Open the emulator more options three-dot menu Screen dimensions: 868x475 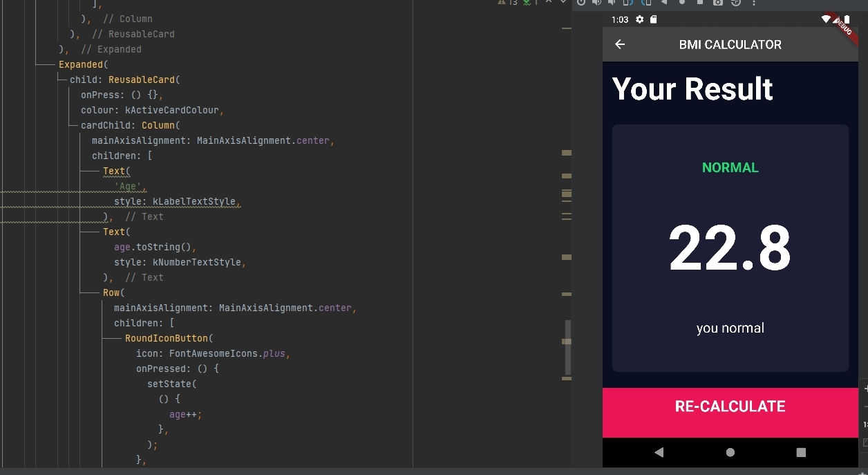coord(754,2)
